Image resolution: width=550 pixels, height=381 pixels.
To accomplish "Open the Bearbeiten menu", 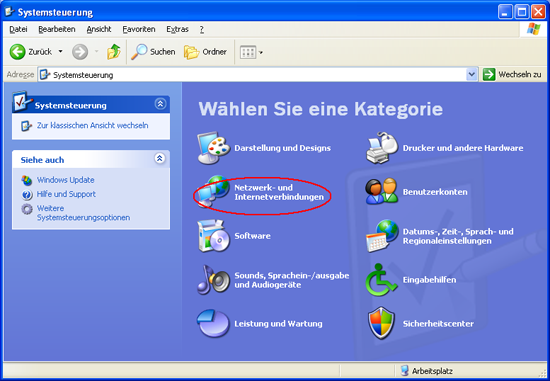I will (x=57, y=29).
